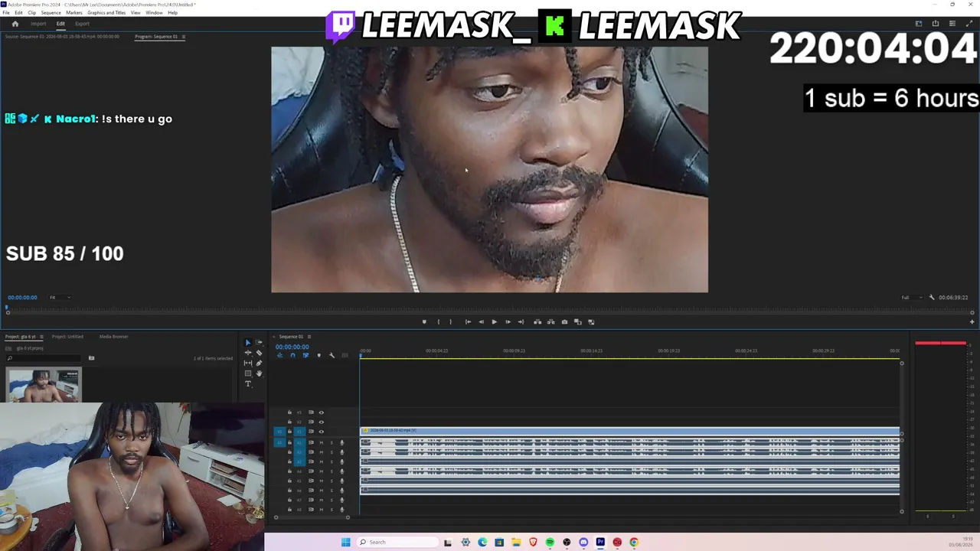Add a marker in the timeline panel
Viewport: 980px width, 551px height.
(318, 355)
